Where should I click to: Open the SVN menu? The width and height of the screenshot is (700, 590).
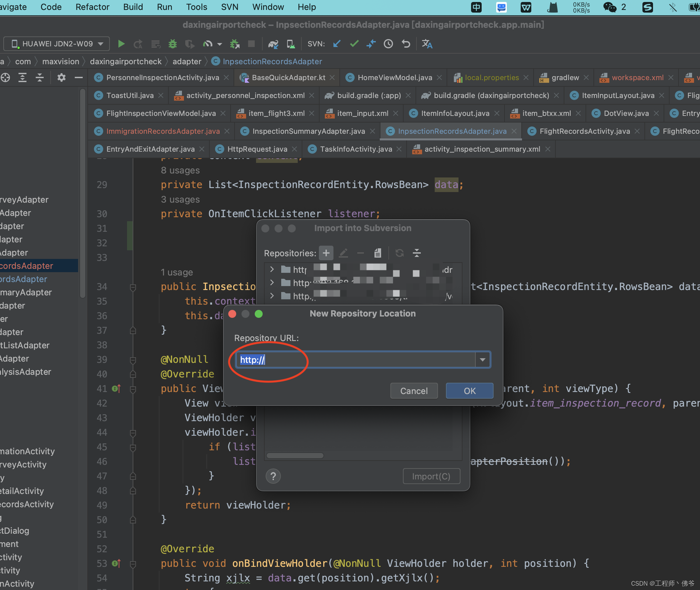[x=230, y=7]
